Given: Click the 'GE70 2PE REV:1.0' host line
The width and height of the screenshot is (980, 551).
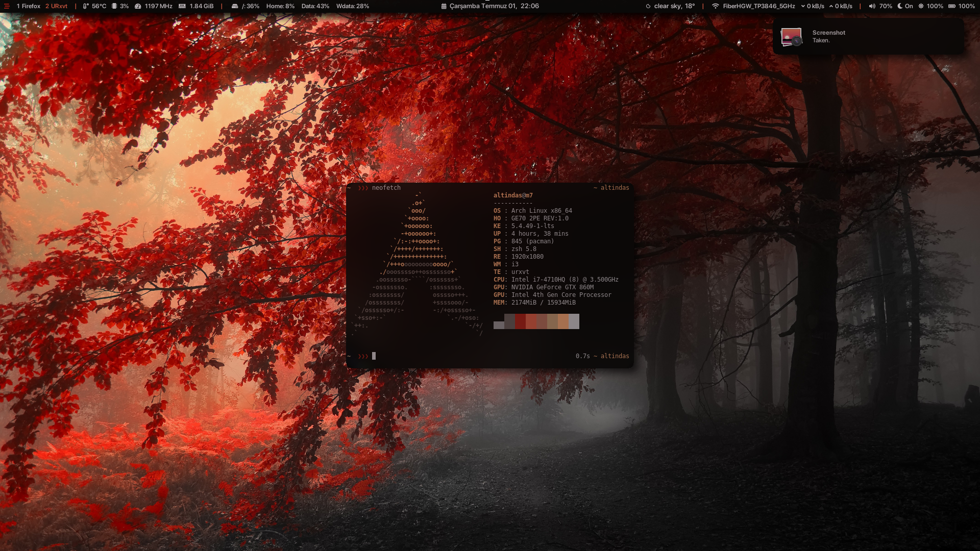Looking at the screenshot, I should (x=540, y=218).
